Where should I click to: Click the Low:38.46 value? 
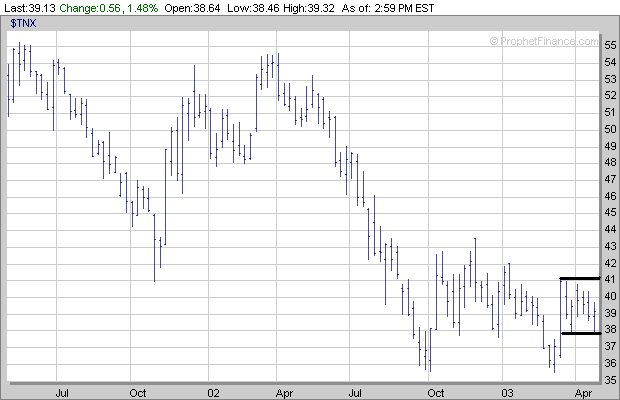(x=253, y=8)
